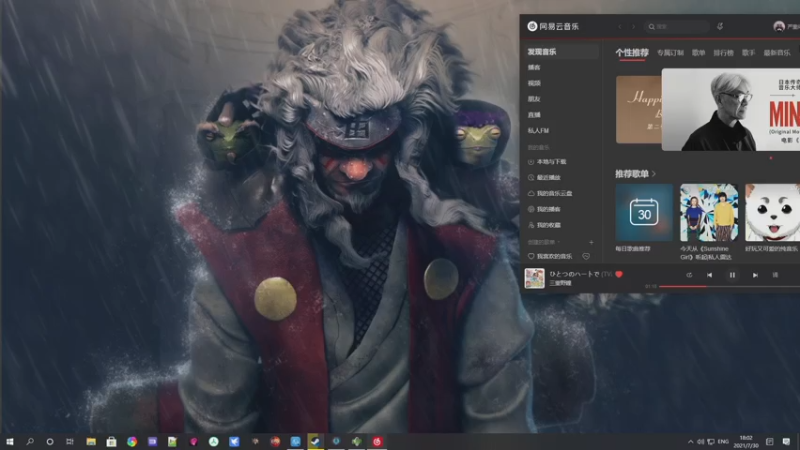Image resolution: width=800 pixels, height=450 pixels.
Task: Open 最近播放 (recently played) in sidebar
Action: pyautogui.click(x=548, y=178)
